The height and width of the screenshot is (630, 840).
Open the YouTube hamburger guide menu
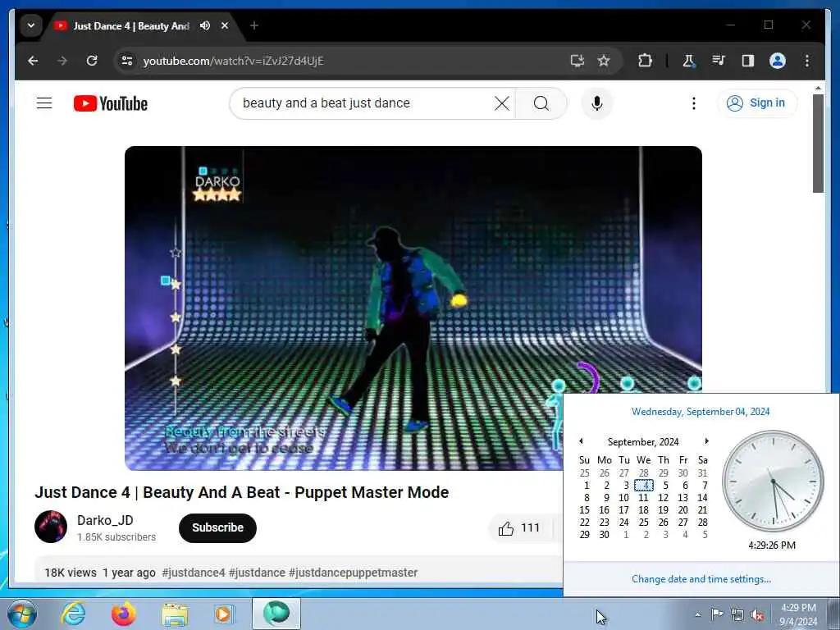[44, 103]
